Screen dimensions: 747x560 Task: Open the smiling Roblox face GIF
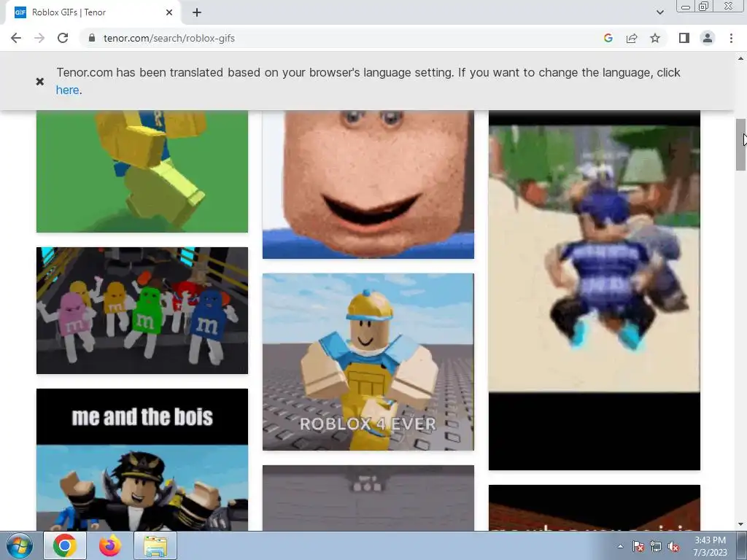(x=368, y=184)
